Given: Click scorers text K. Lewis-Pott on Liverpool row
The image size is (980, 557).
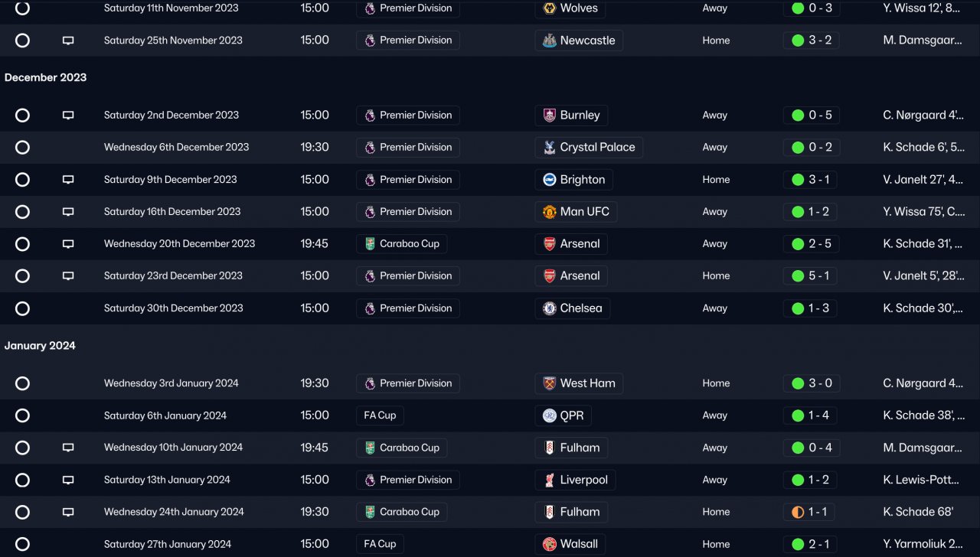Looking at the screenshot, I should point(921,480).
